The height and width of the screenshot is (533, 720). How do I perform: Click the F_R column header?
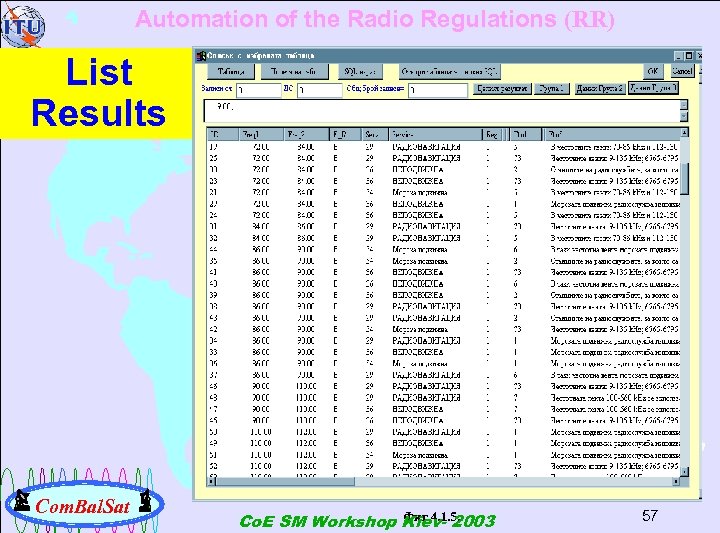point(345,135)
